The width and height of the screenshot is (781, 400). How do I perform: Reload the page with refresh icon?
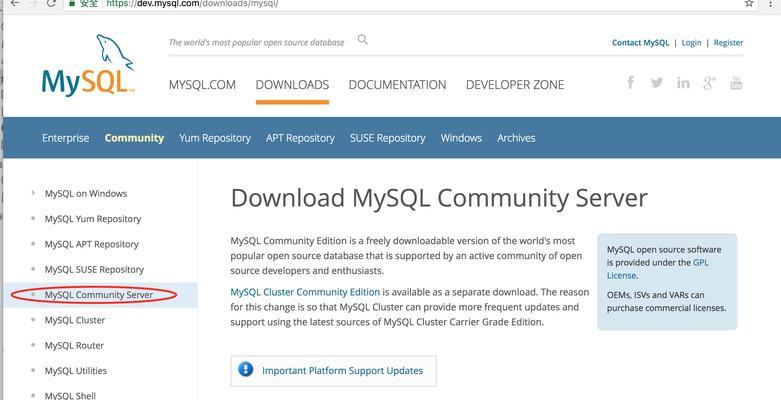click(x=51, y=3)
